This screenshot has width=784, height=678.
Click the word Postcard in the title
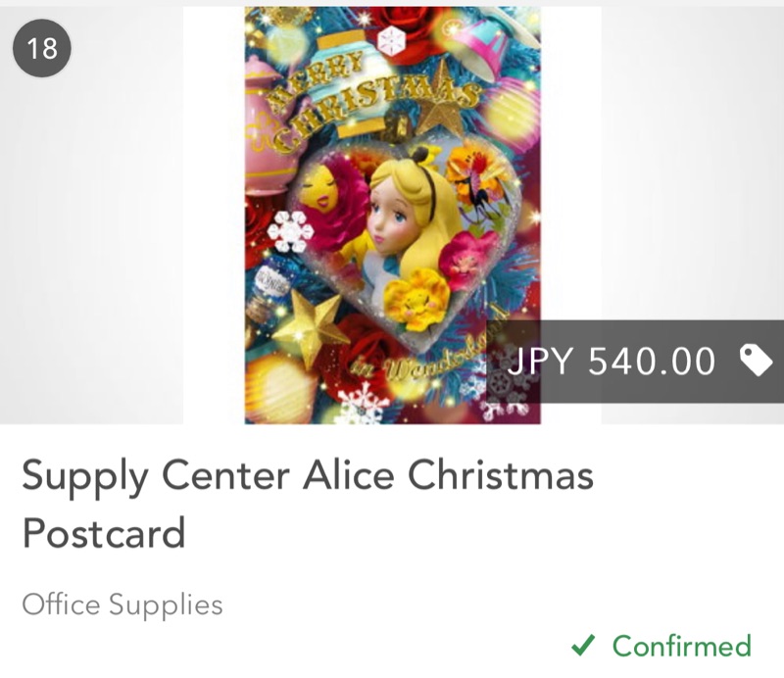pos(104,532)
